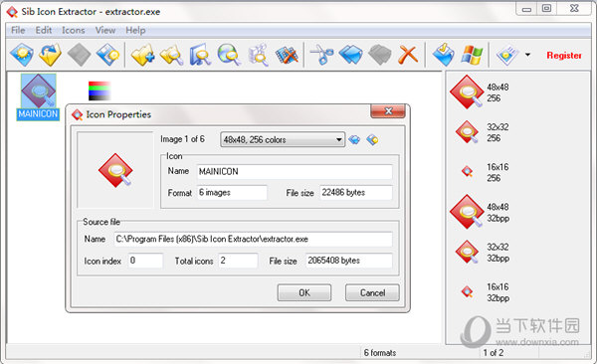
Task: Click the folder with plus toolbar icon
Action: (x=142, y=55)
